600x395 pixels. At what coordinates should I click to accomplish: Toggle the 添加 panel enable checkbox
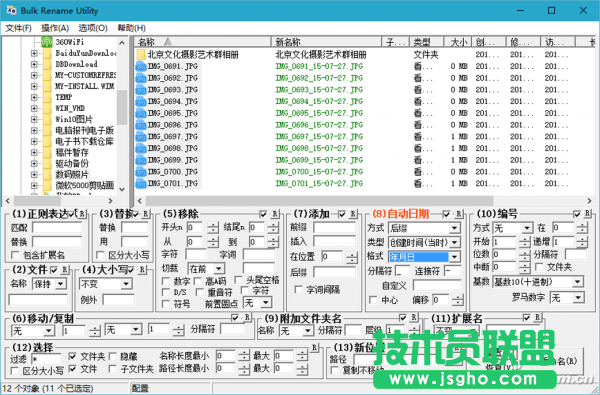point(342,214)
